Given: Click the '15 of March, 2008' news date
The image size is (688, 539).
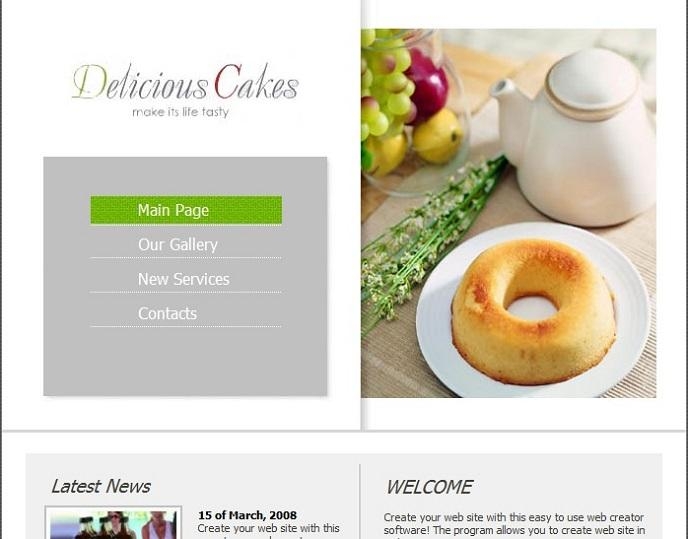Looking at the screenshot, I should coord(247,515).
